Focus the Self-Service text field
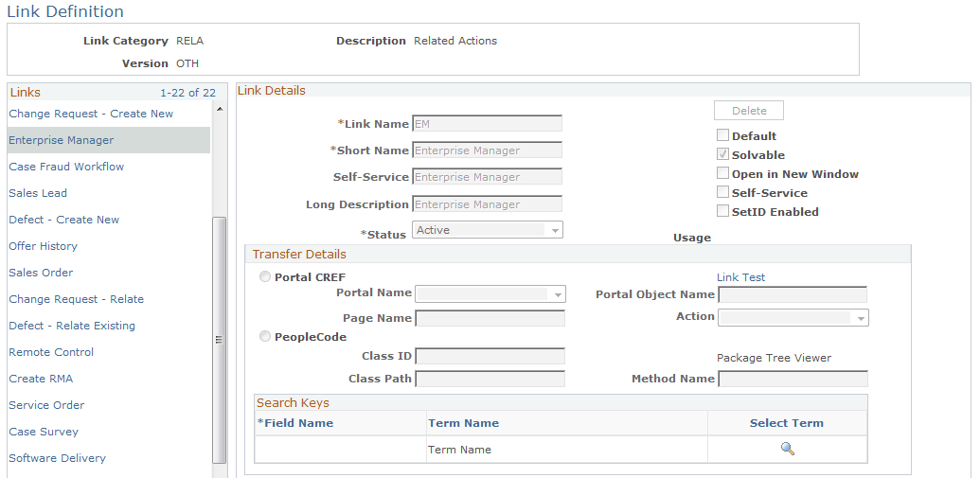Screen dimensions: 980x478 tap(487, 177)
